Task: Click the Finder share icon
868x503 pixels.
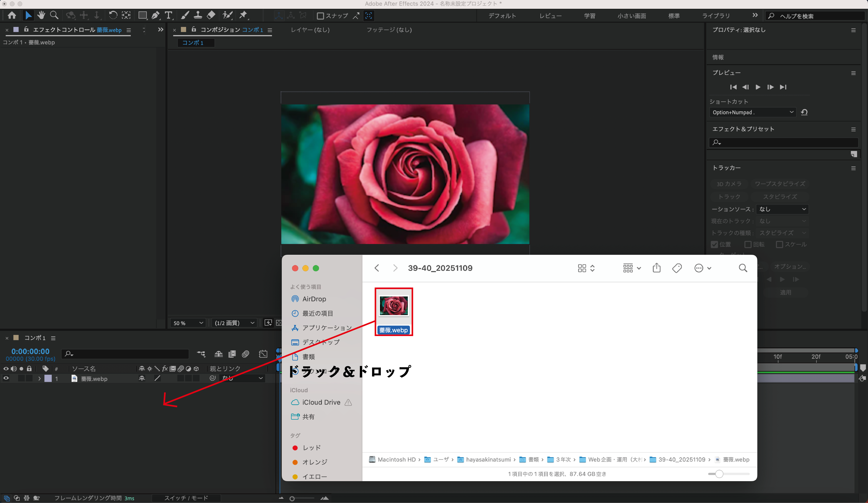Action: [656, 268]
